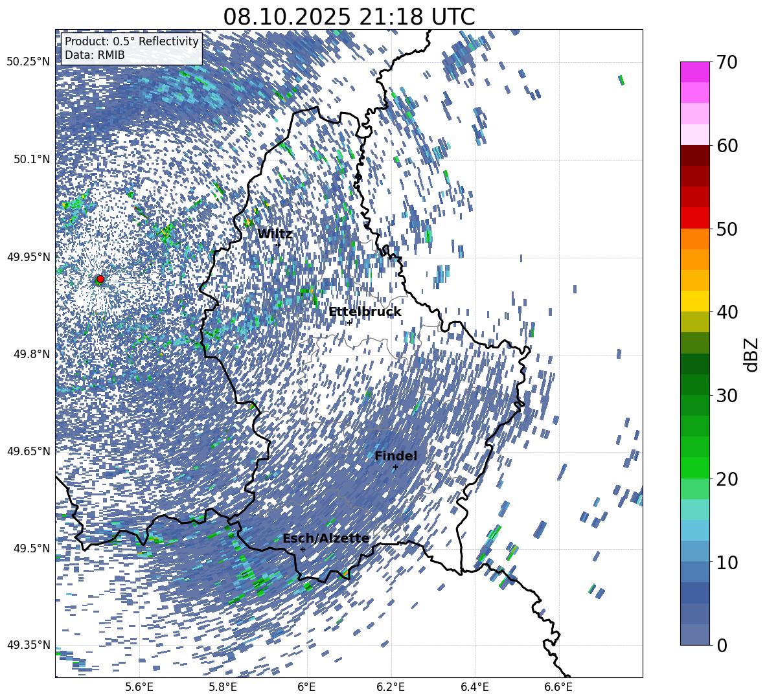Click the 6.6°E longitude label

[558, 687]
